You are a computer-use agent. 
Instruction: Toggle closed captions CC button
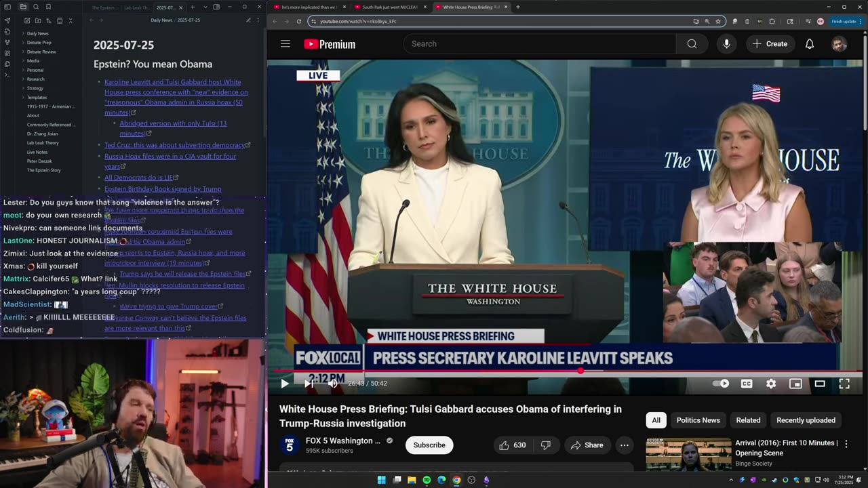click(x=747, y=384)
